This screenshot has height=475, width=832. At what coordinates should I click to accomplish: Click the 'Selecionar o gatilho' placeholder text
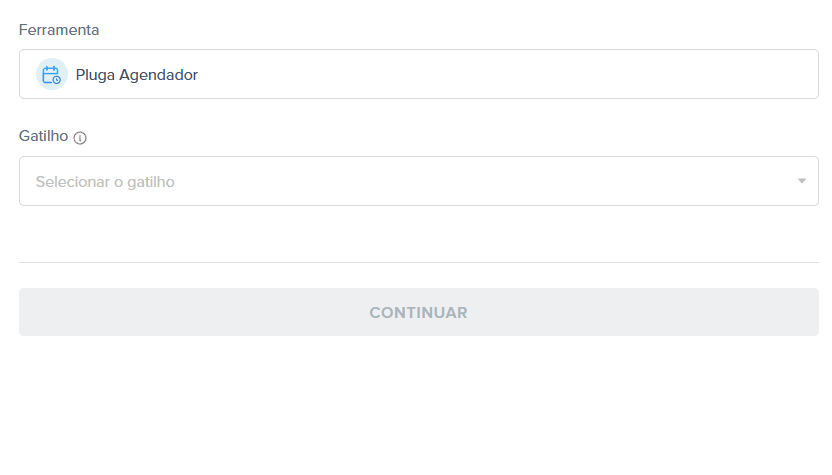point(105,182)
